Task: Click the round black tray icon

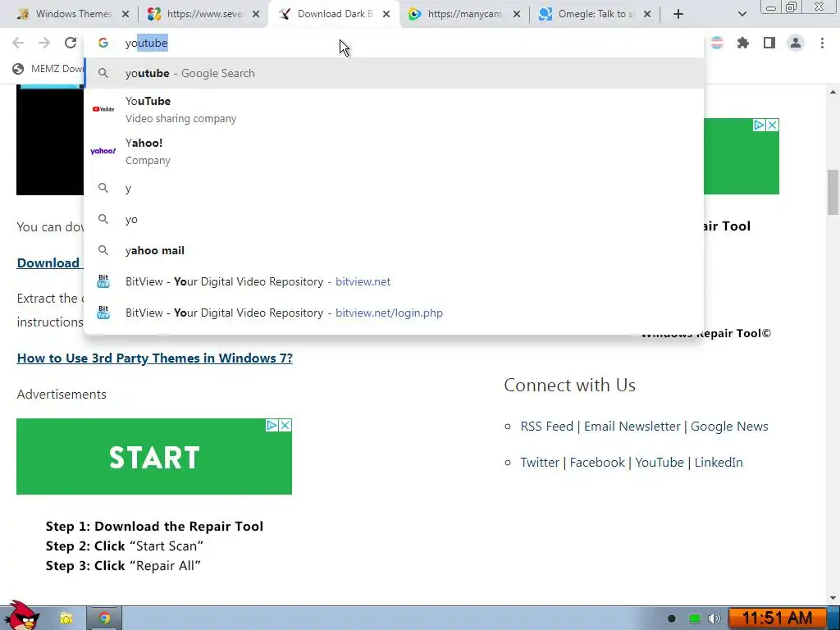Action: point(671,619)
